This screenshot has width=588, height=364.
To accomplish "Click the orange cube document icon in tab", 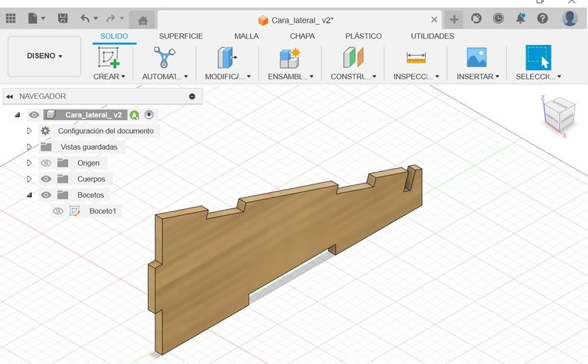I will click(263, 20).
